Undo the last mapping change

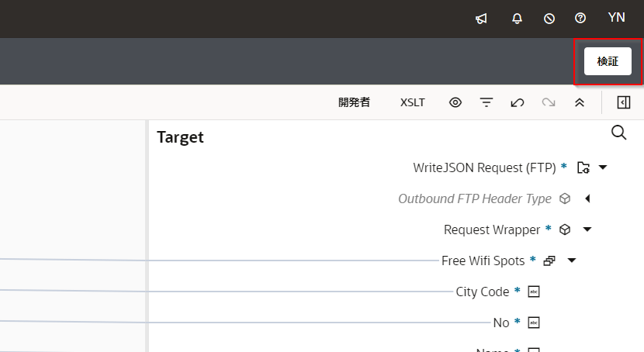(x=518, y=102)
